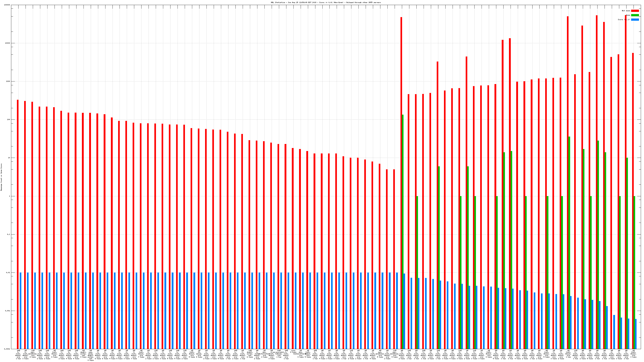Screen dimensions: 644x362
Task: Click the 1000 y-axis tick label
Action: [x=8, y=81]
